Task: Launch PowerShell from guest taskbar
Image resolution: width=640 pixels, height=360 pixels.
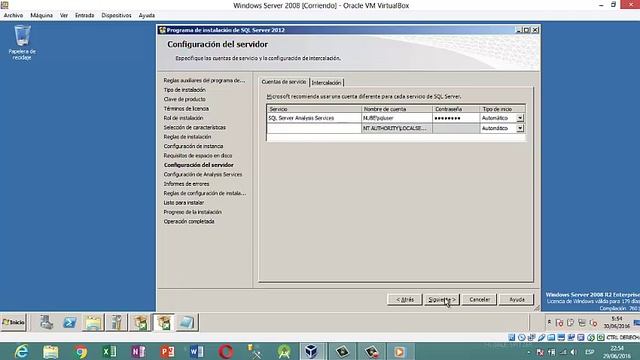Action: (x=70, y=322)
